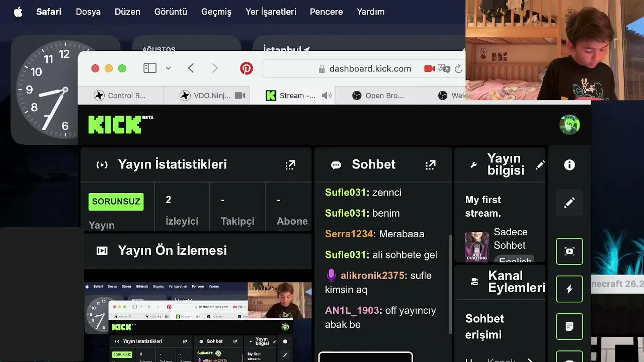
Task: Click the stream preview thumbnail
Action: tap(198, 322)
